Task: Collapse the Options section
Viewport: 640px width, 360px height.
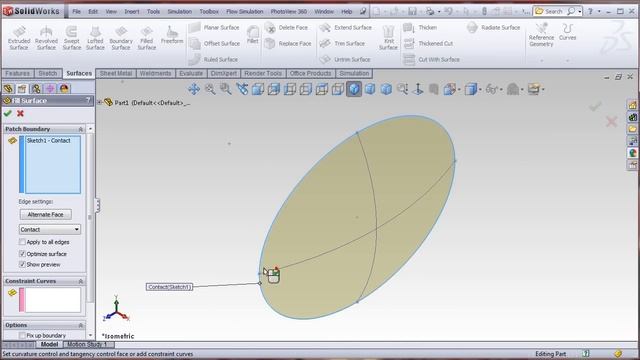Action: [80, 325]
